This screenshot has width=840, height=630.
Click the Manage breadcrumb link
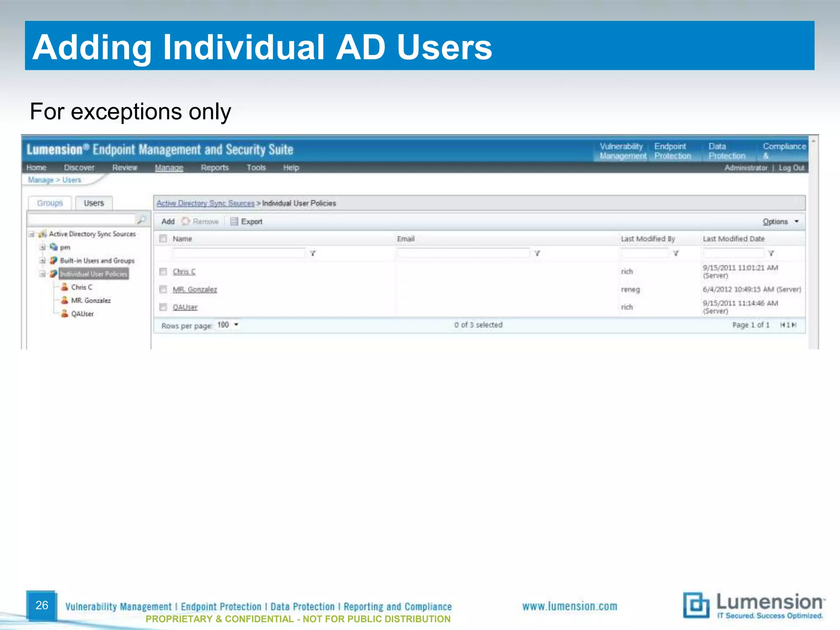pos(41,180)
